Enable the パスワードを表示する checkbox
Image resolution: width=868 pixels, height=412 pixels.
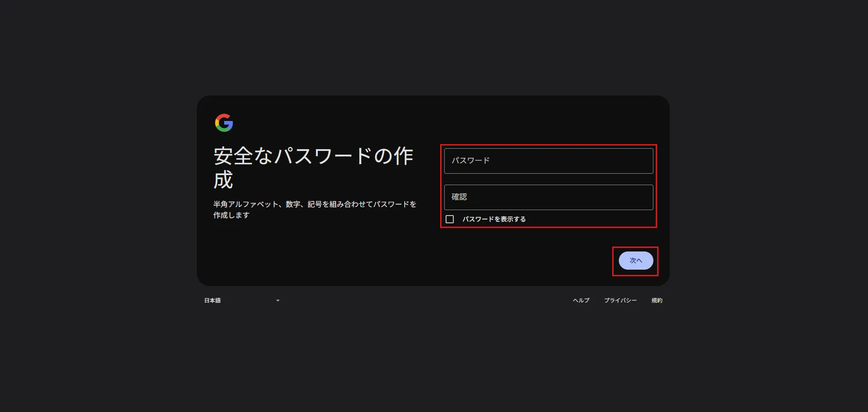pos(450,219)
